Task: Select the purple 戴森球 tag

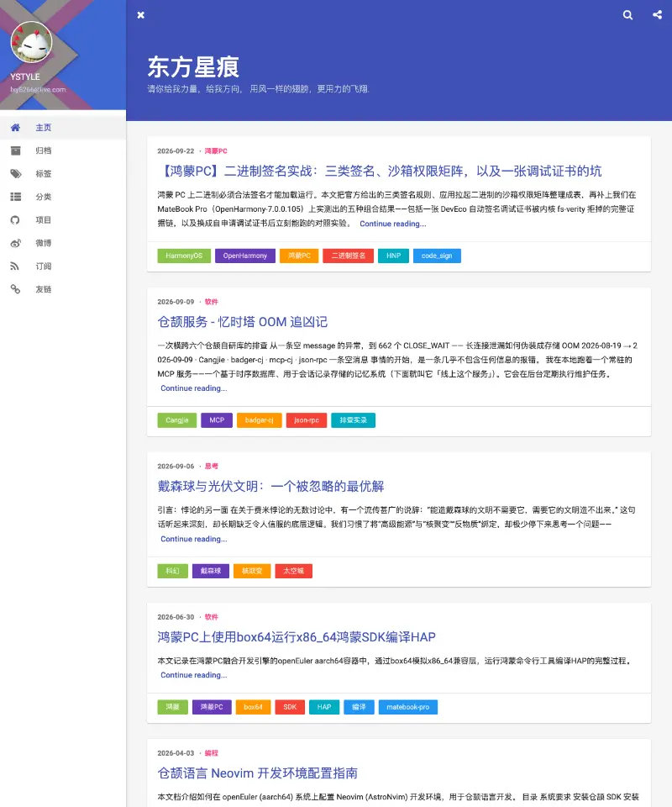Action: (x=211, y=571)
